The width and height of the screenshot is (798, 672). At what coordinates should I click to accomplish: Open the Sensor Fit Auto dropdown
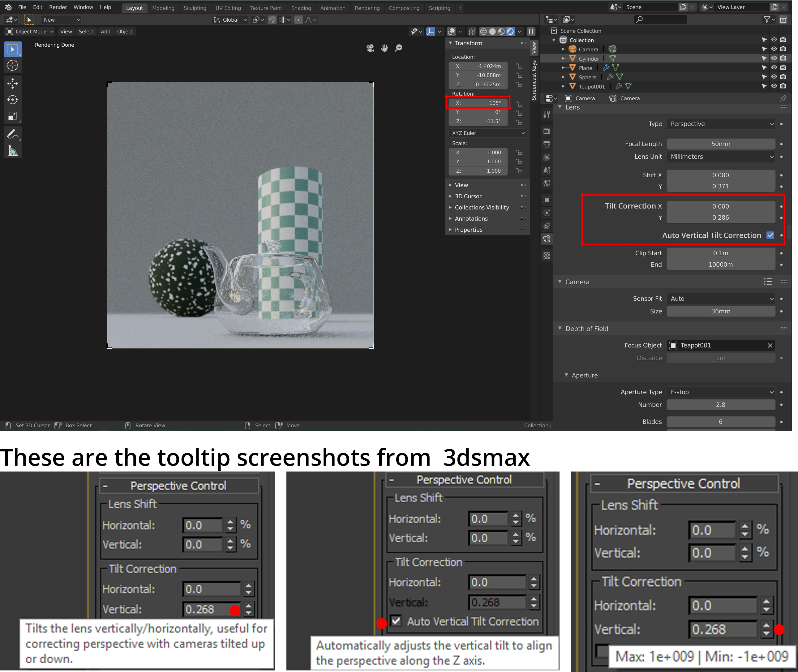click(x=721, y=299)
